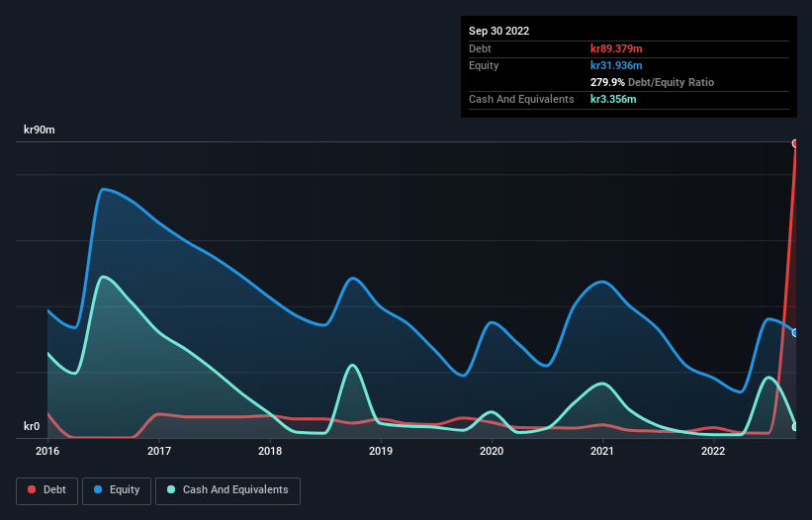
Task: Click the kr89.379m debt value
Action: [x=616, y=48]
